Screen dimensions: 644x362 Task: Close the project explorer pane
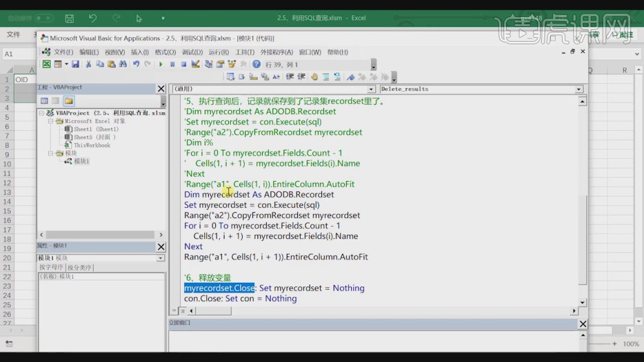(x=161, y=89)
